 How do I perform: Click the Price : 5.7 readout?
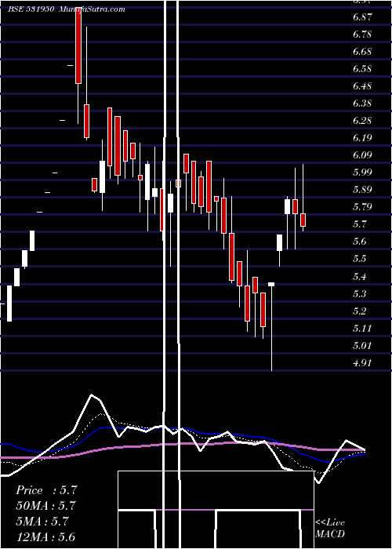[x=46, y=490]
